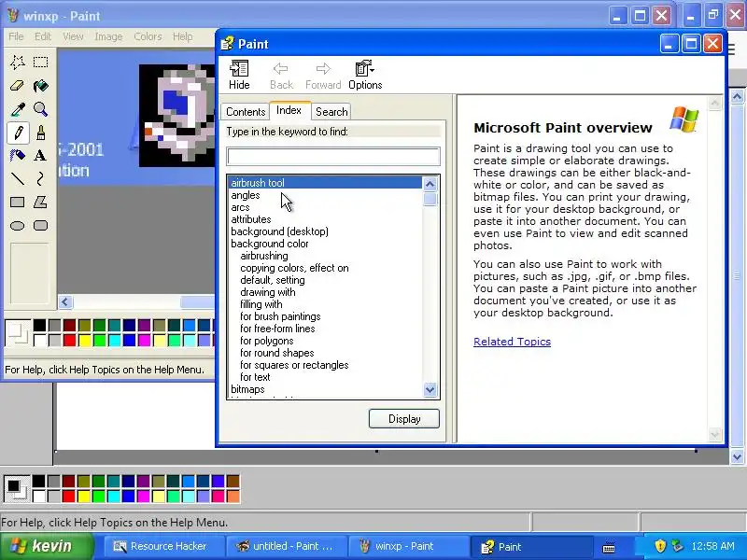Screen dimensions: 747x560
Task: Pick red swatch in lower Paint palette
Action: pos(68,497)
